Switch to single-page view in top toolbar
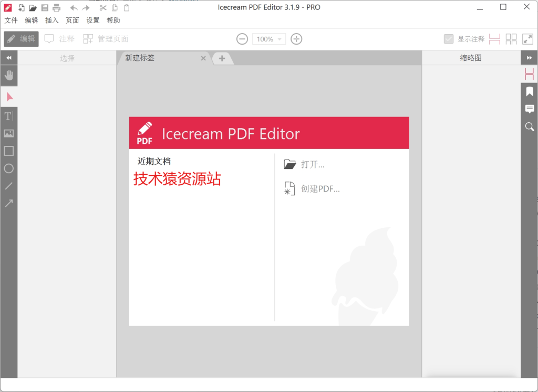 pyautogui.click(x=494, y=39)
